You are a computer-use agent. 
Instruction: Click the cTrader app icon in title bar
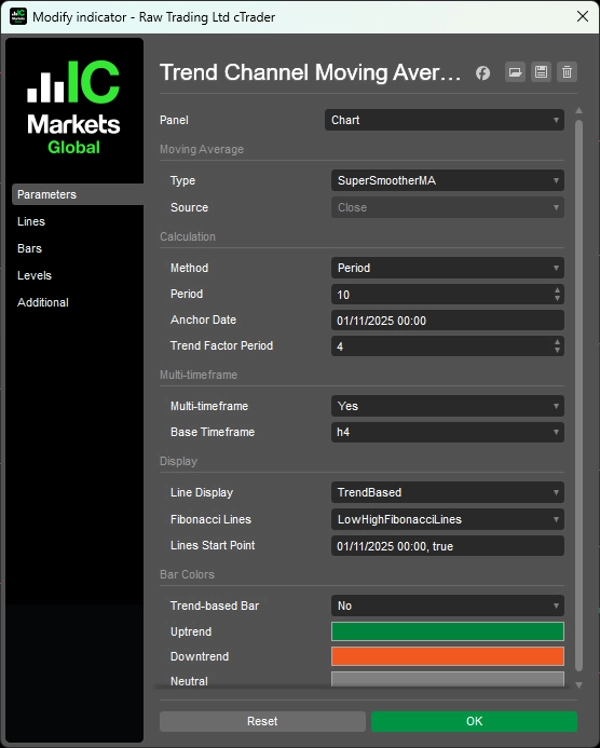[x=18, y=17]
